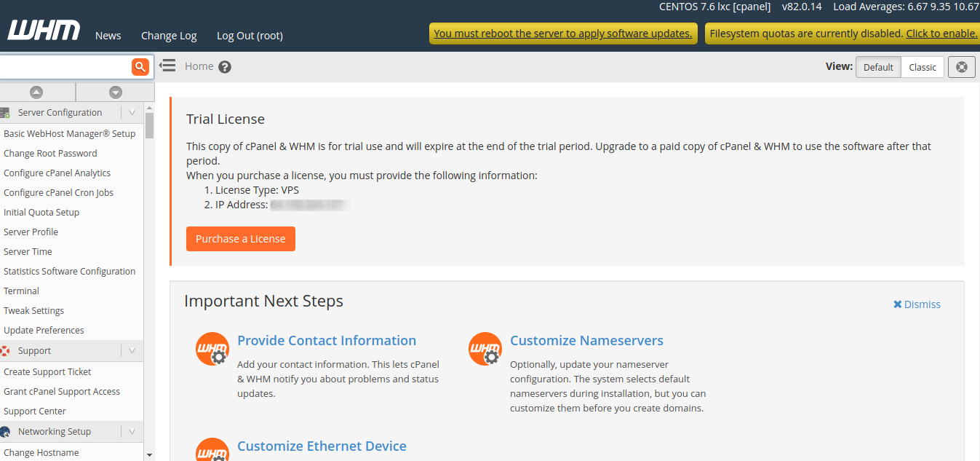Open Statistics Software Configuration

tap(70, 272)
